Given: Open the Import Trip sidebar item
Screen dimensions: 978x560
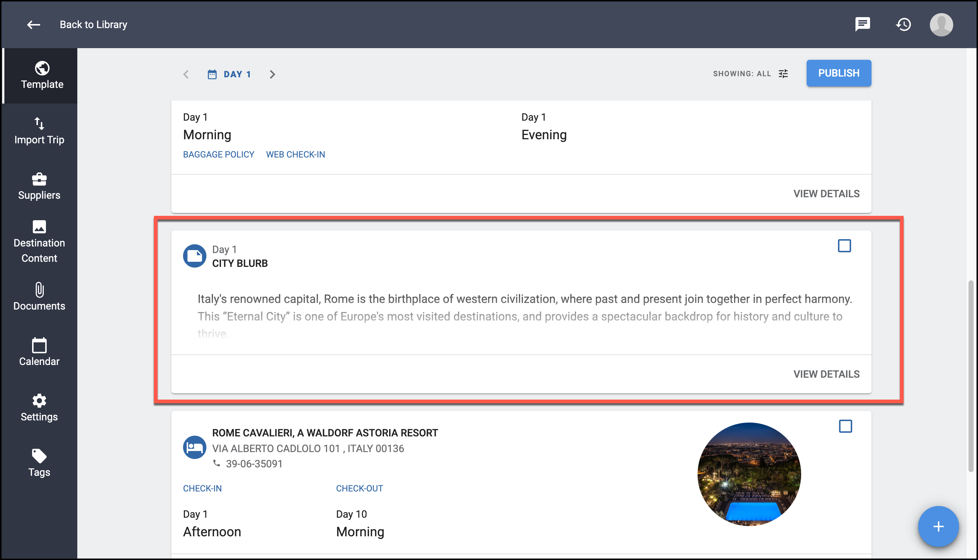Looking at the screenshot, I should point(39,131).
